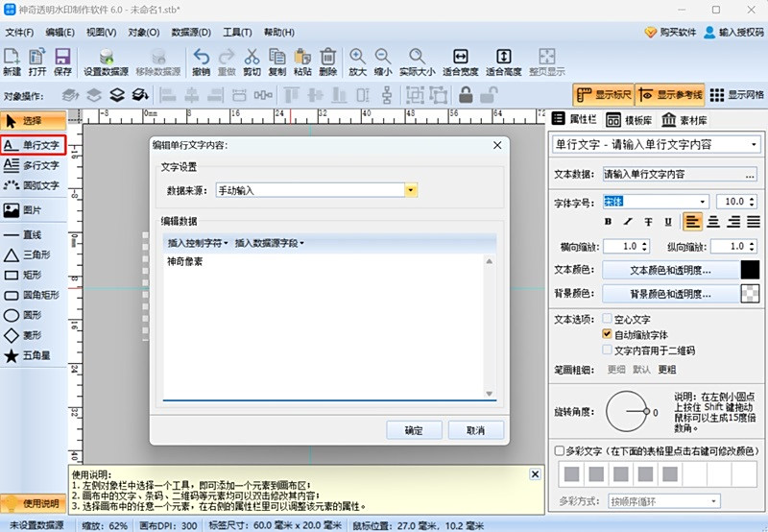Screen dimensions: 768x532
Task: Uncheck 自动缩放字体 checkbox
Action: click(607, 334)
